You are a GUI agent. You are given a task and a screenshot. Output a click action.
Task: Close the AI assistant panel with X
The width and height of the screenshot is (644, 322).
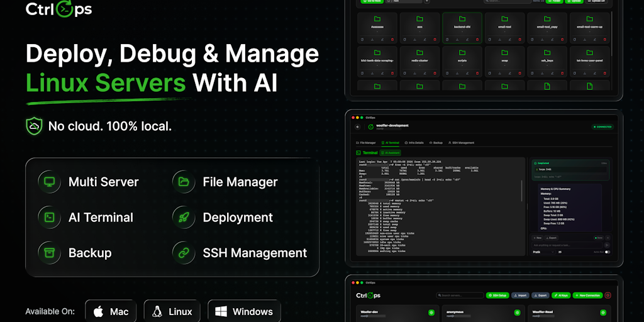(608, 238)
